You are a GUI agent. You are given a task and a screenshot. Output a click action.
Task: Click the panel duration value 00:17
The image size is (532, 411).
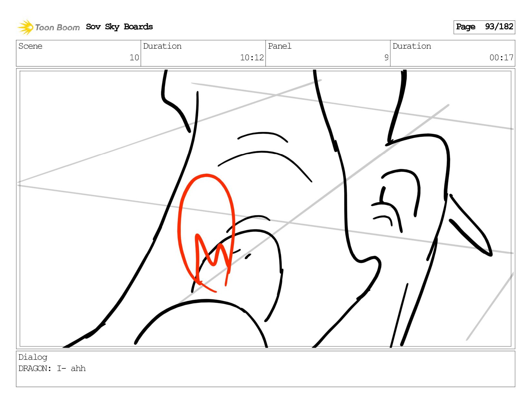[x=501, y=58]
